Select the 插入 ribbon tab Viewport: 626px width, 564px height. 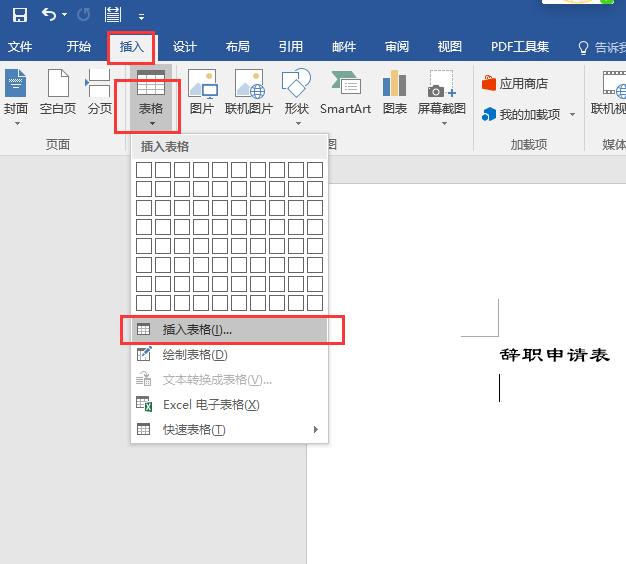point(131,47)
